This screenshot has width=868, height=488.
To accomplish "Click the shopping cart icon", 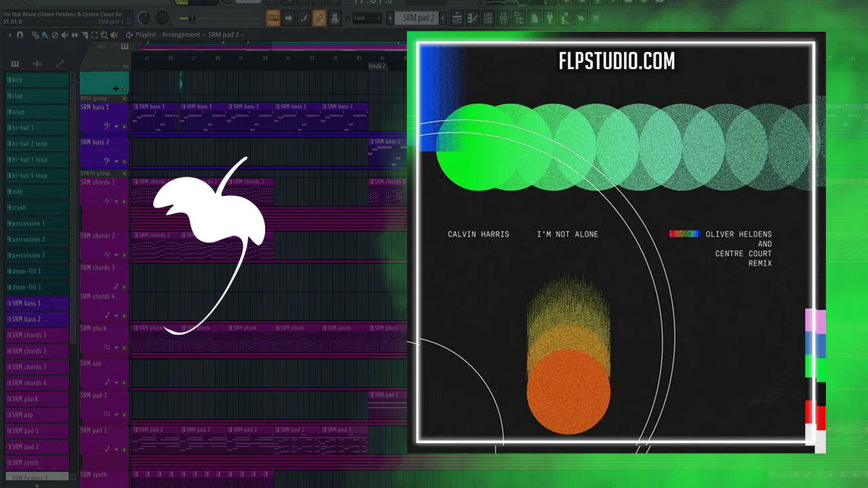I will [596, 18].
